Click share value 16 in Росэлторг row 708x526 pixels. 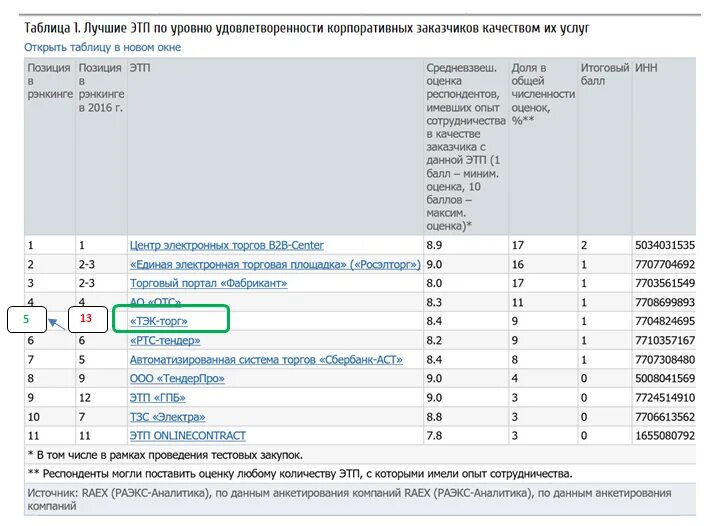517,264
